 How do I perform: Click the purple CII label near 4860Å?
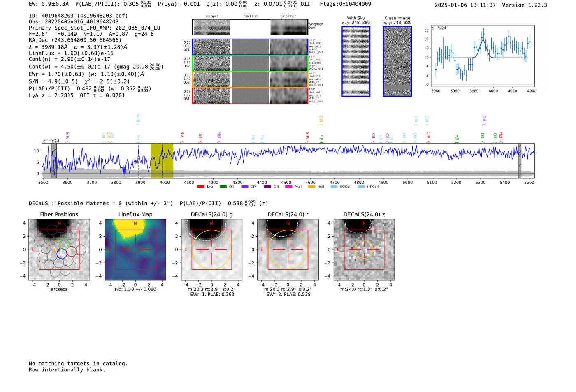[373, 137]
